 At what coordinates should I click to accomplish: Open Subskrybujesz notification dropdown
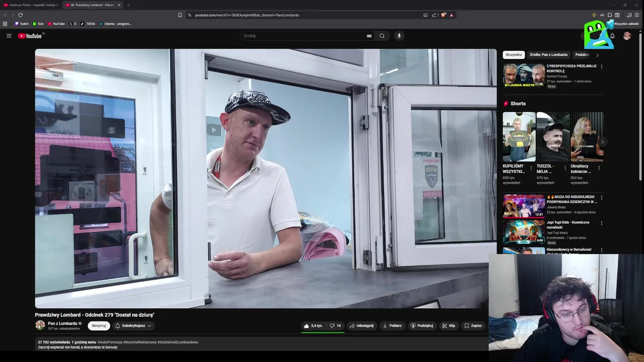click(x=133, y=326)
